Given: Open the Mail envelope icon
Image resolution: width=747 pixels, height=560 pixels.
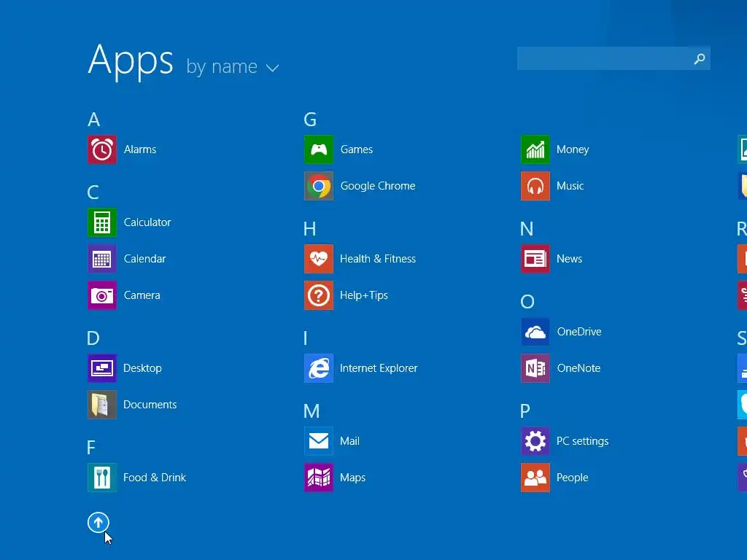Looking at the screenshot, I should [319, 441].
